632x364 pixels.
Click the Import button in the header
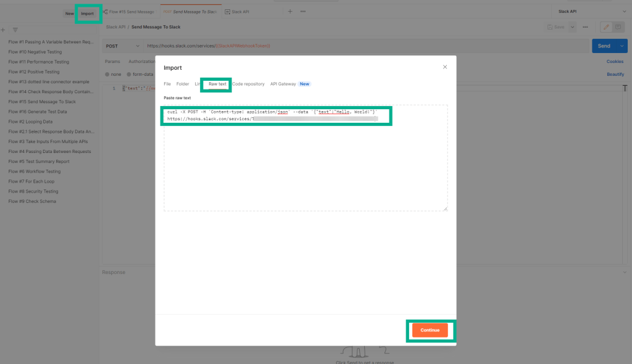(88, 13)
